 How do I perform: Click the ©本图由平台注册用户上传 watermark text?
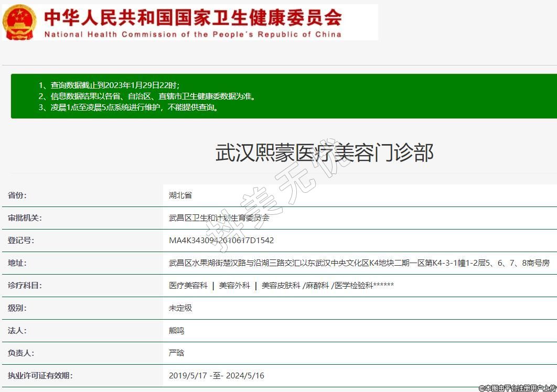(517, 388)
